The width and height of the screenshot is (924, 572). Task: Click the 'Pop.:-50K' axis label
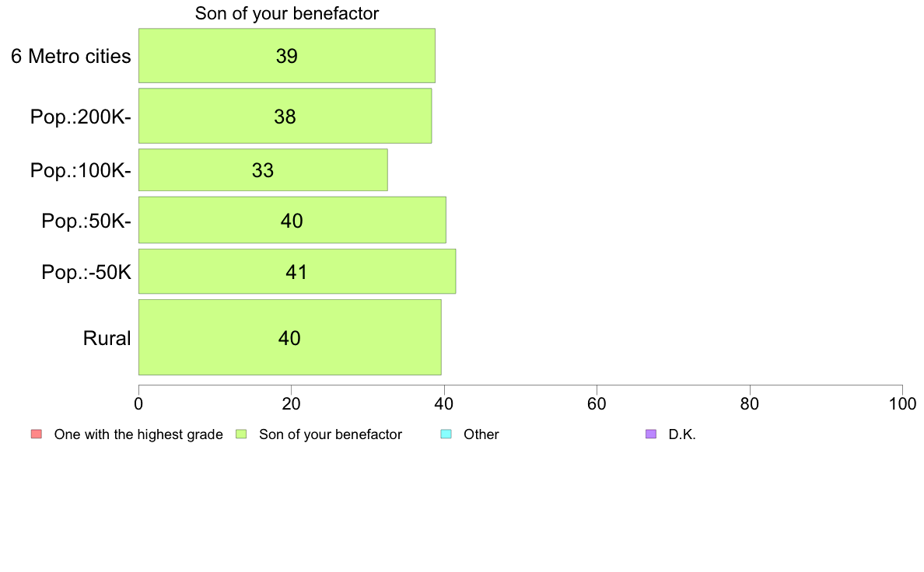[86, 272]
